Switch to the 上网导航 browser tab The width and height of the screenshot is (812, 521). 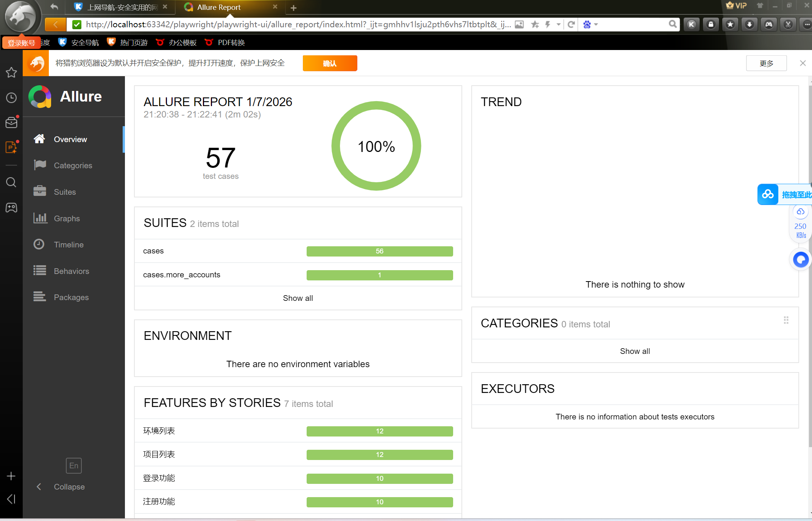pyautogui.click(x=121, y=7)
